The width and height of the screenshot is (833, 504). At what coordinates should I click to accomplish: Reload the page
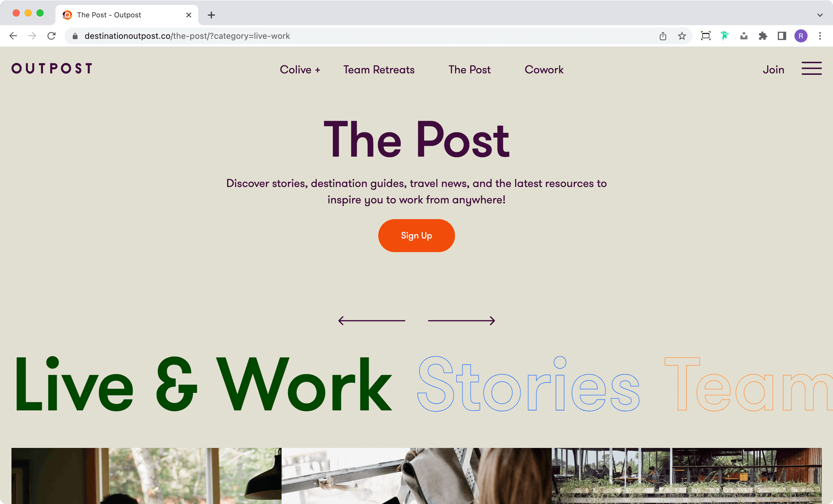[x=51, y=36]
